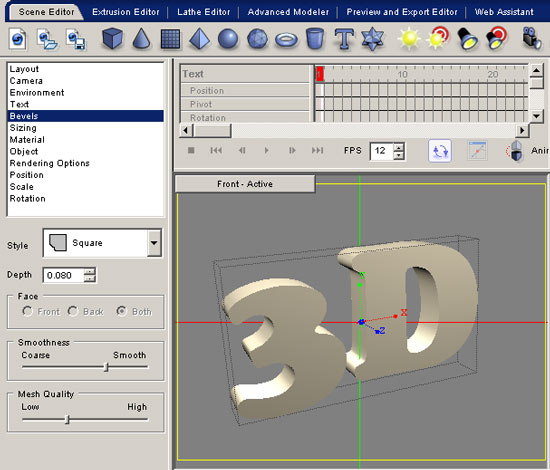The height and width of the screenshot is (470, 550).
Task: Adjust the Mesh Quality slider handle
Action: coord(68,419)
